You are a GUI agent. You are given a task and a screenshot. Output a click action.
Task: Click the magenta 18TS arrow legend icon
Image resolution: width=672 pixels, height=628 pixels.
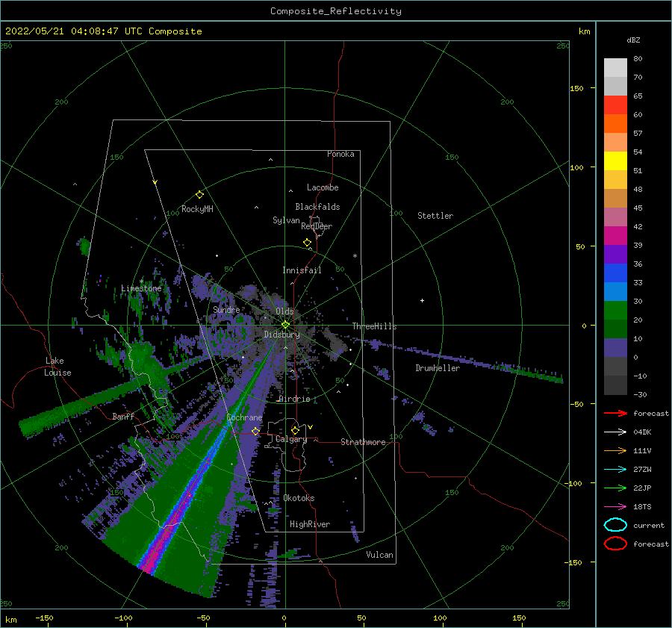click(615, 507)
